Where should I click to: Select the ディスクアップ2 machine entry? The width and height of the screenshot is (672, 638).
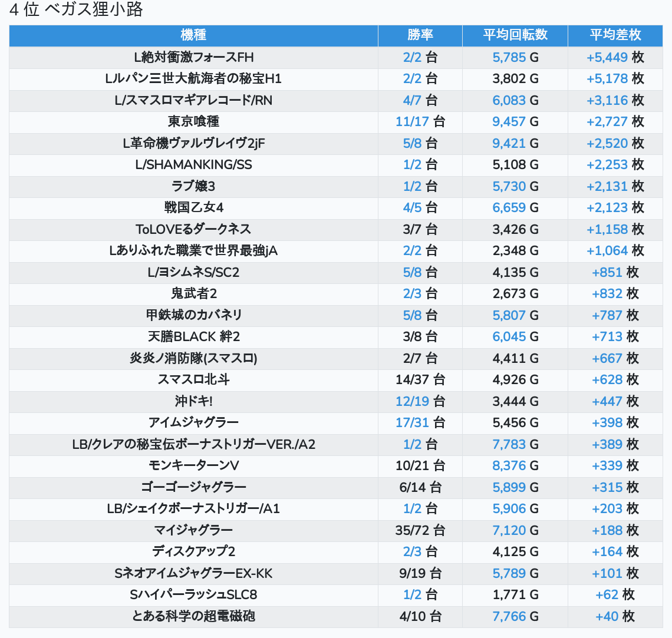point(193,551)
